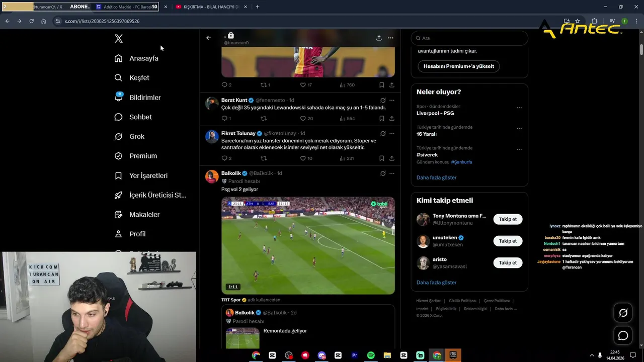
Task: Bookmark Berat Kunt's post
Action: (382, 119)
